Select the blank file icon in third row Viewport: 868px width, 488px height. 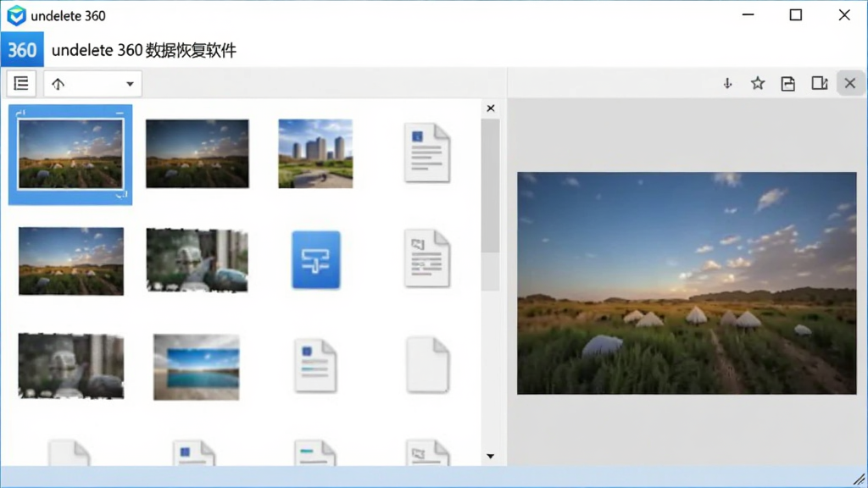point(427,365)
